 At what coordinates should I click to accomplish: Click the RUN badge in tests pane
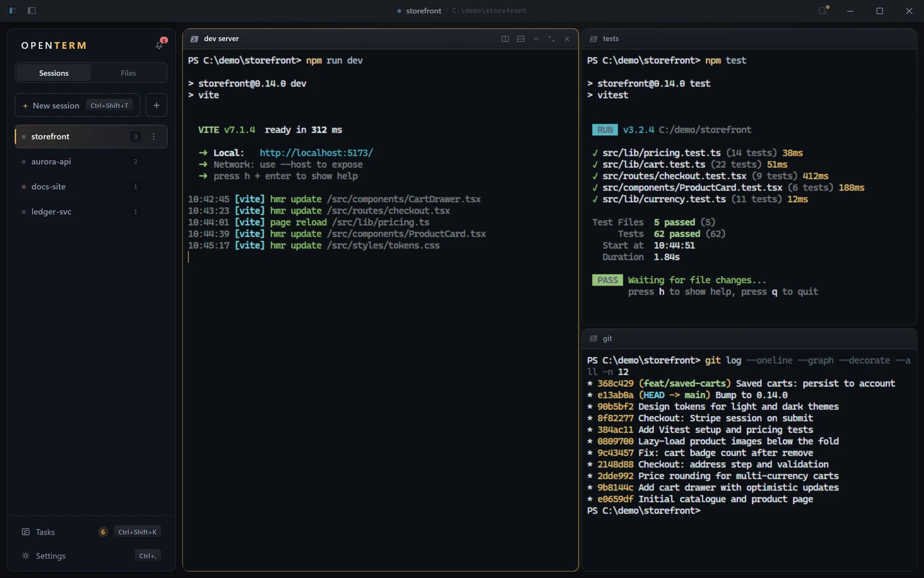(605, 129)
